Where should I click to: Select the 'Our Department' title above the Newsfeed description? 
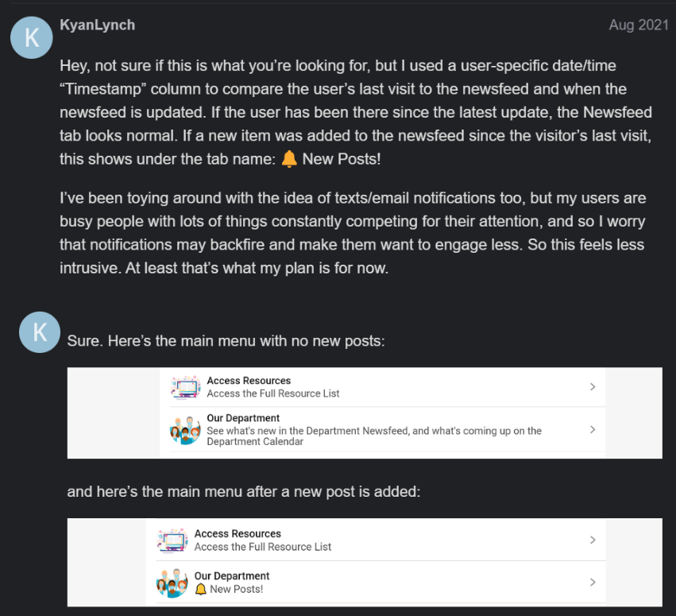(243, 418)
